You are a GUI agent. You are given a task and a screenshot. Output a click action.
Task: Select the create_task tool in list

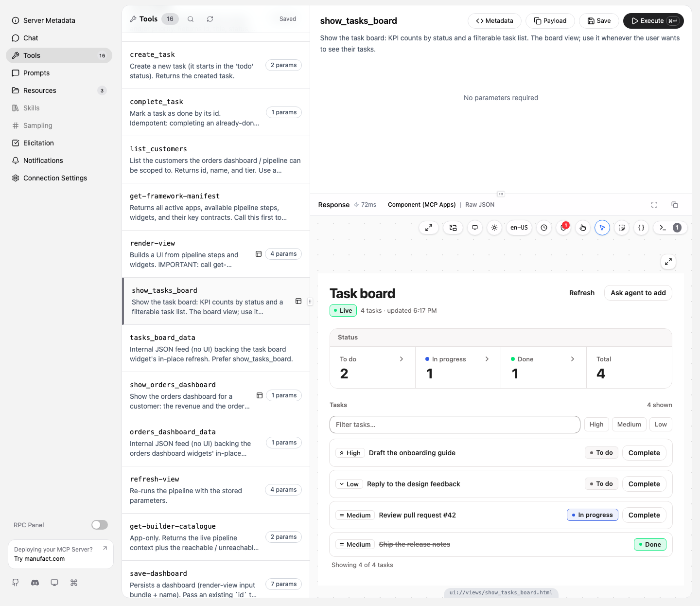click(x=216, y=65)
